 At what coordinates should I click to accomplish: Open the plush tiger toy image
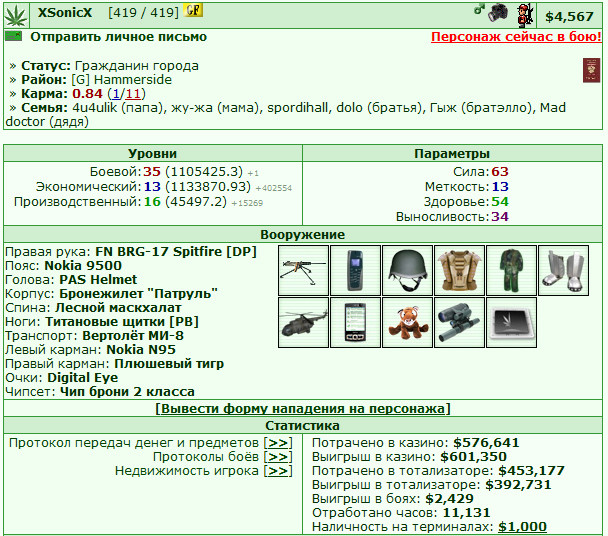coord(407,322)
